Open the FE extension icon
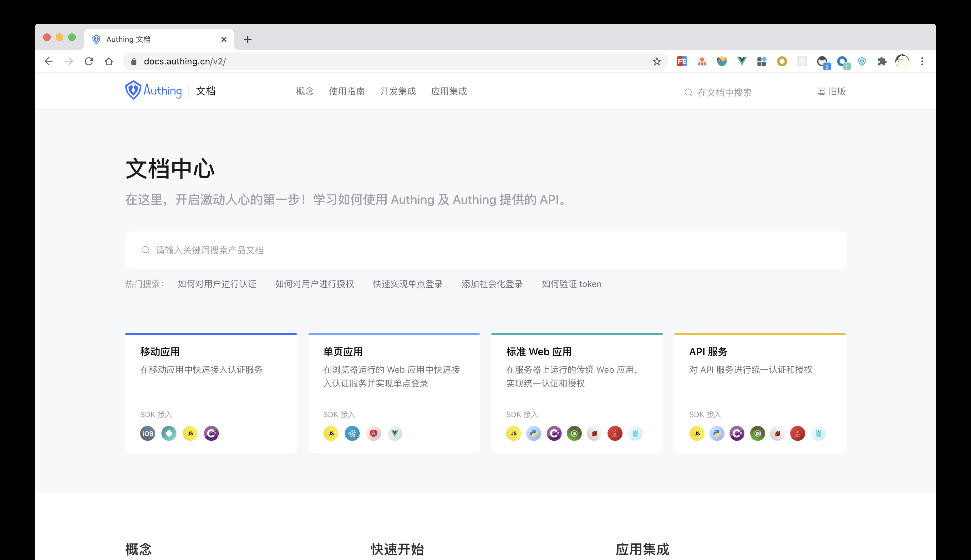The width and height of the screenshot is (971, 560). coord(682,61)
